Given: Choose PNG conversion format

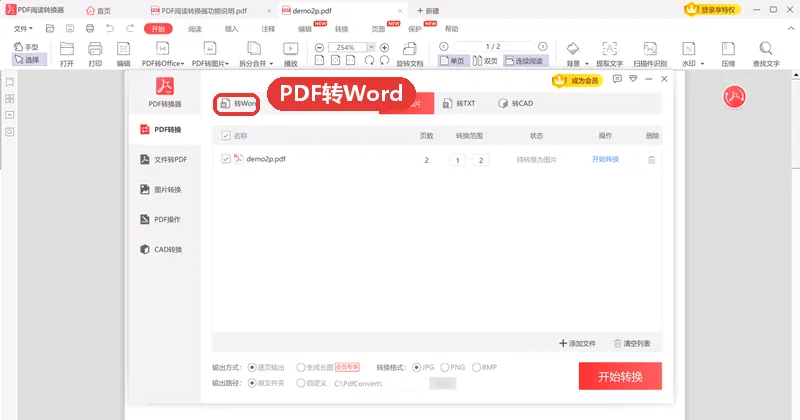Looking at the screenshot, I should (445, 367).
